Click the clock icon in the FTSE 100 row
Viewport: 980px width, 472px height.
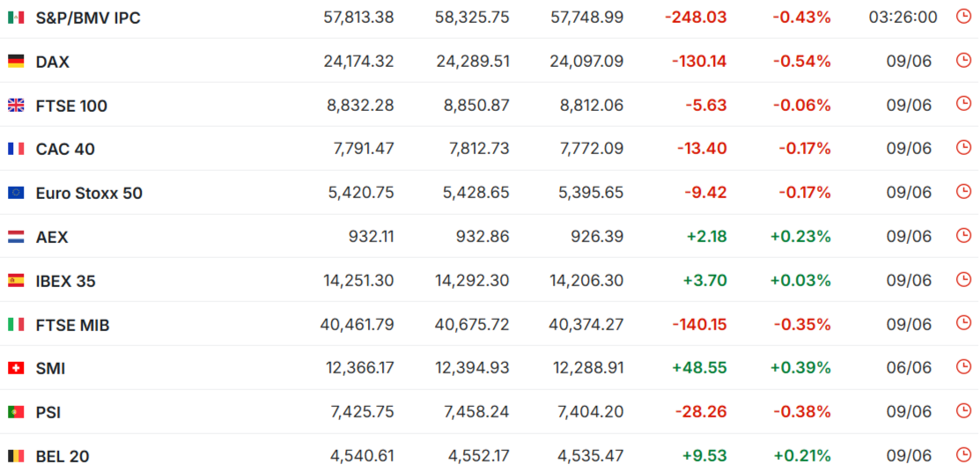coord(964,104)
